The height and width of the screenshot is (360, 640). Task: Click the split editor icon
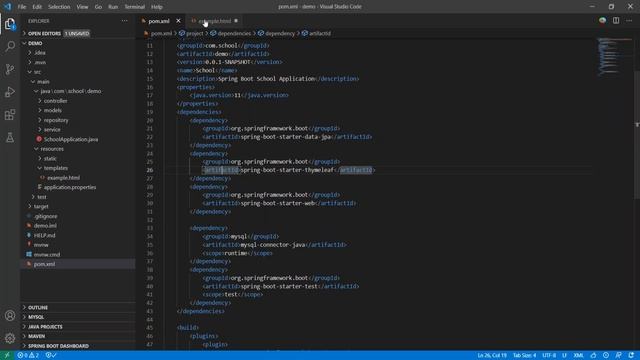(616, 20)
